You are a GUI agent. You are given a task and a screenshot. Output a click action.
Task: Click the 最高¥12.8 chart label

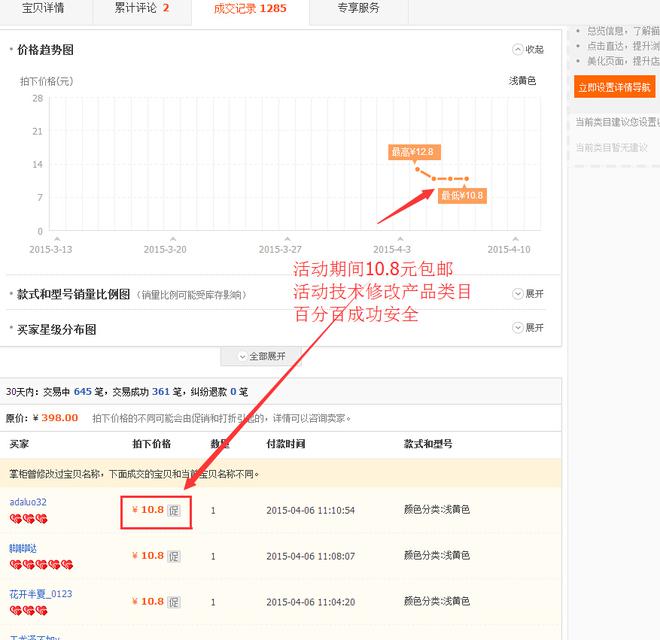[412, 152]
